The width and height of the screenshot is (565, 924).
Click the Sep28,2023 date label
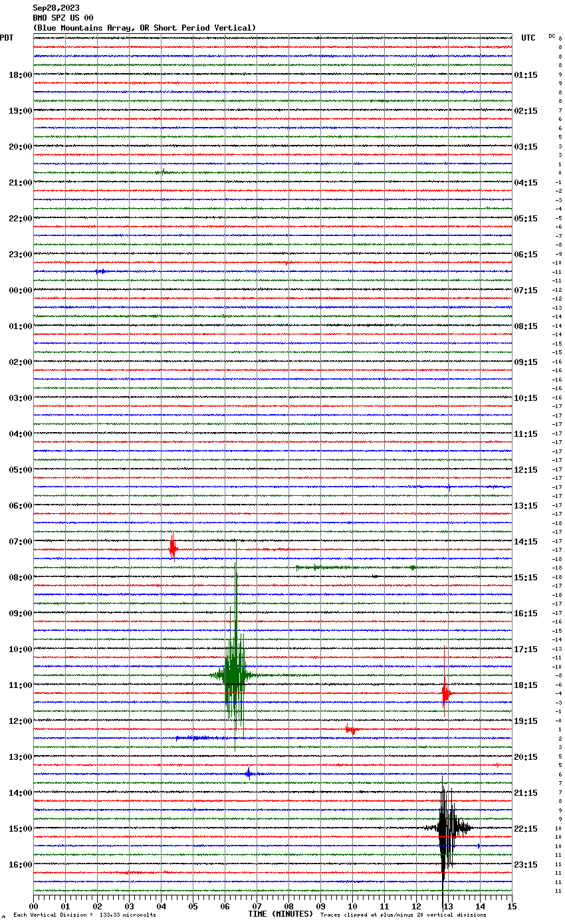(56, 8)
